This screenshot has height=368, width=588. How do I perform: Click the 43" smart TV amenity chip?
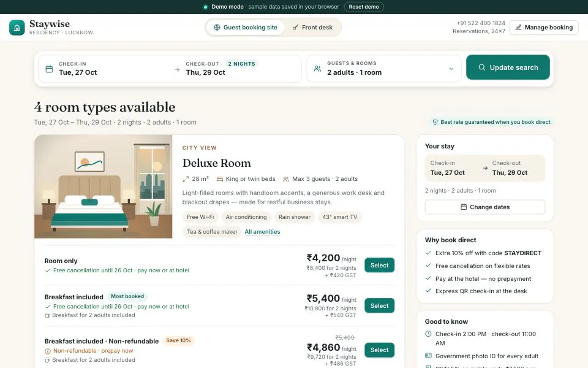coord(340,217)
